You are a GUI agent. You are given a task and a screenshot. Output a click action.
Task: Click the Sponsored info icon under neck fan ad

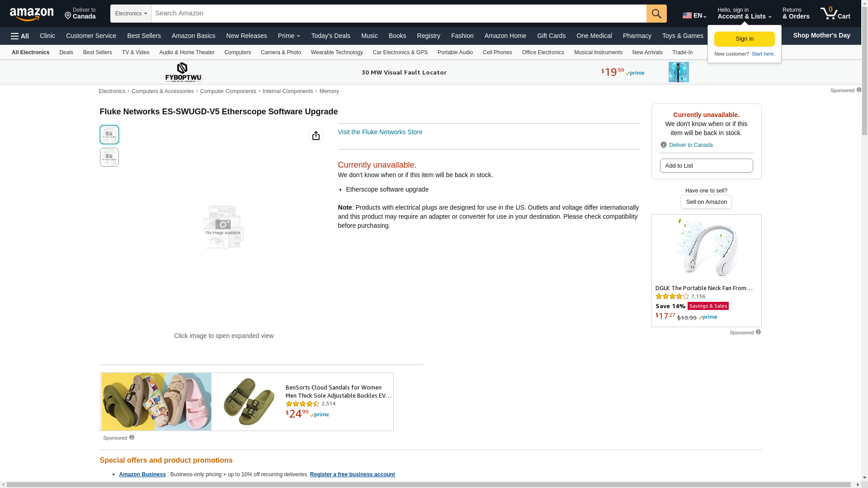(x=758, y=332)
